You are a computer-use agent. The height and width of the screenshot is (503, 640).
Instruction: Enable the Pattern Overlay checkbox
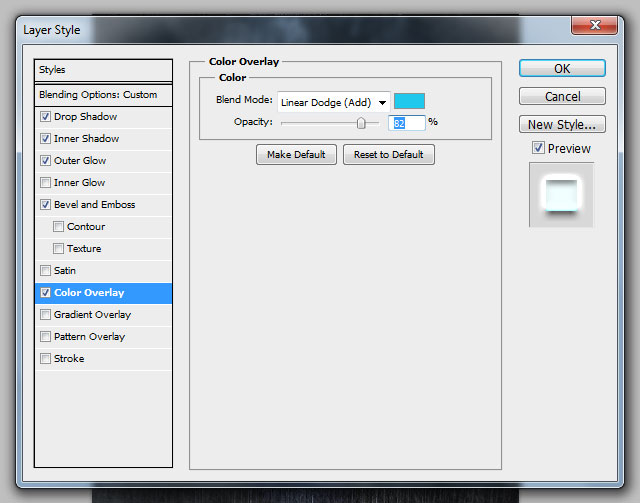(x=45, y=337)
